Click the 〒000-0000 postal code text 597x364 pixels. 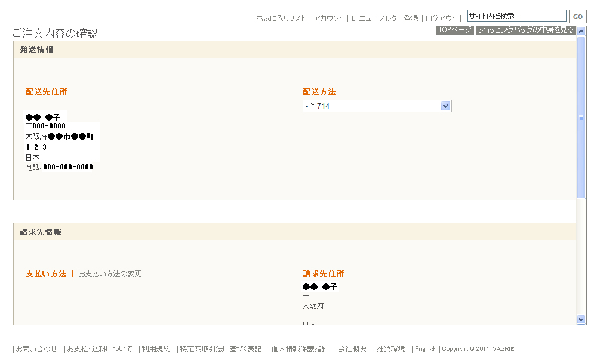(46, 126)
